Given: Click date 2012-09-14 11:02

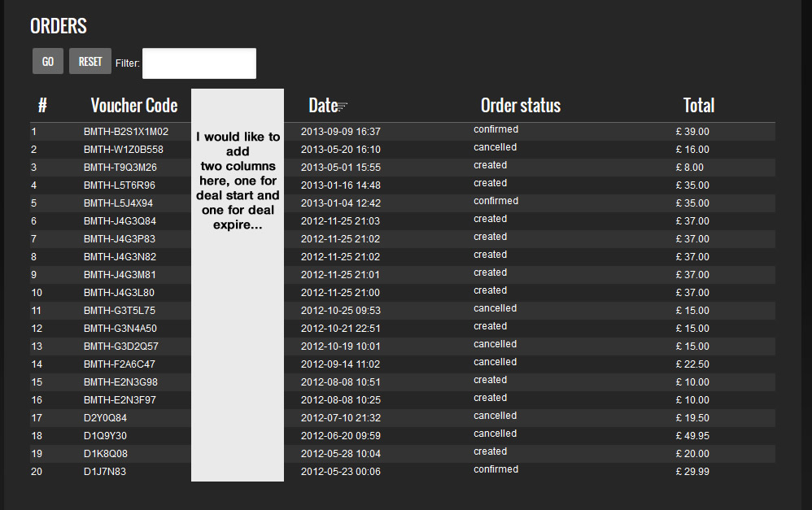Looking at the screenshot, I should pyautogui.click(x=340, y=364).
